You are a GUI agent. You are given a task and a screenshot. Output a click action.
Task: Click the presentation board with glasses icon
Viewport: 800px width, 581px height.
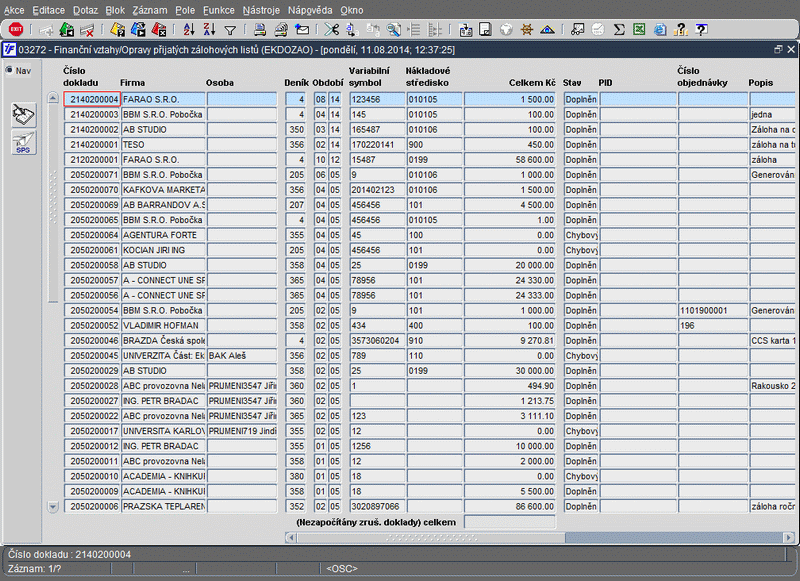point(578,30)
